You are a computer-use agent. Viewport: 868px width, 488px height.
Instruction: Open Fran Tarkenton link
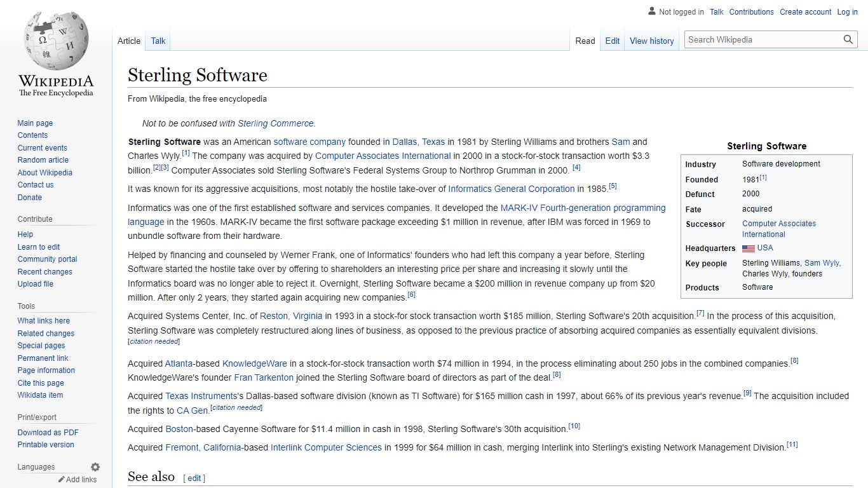pyautogui.click(x=264, y=377)
